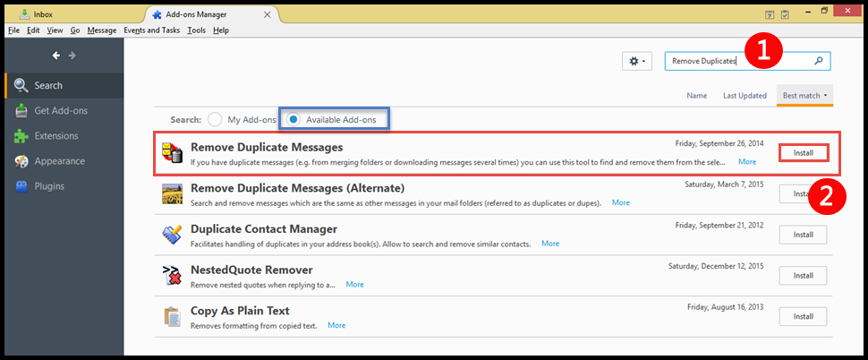Install NestedQuote Remover add-on

pyautogui.click(x=803, y=275)
